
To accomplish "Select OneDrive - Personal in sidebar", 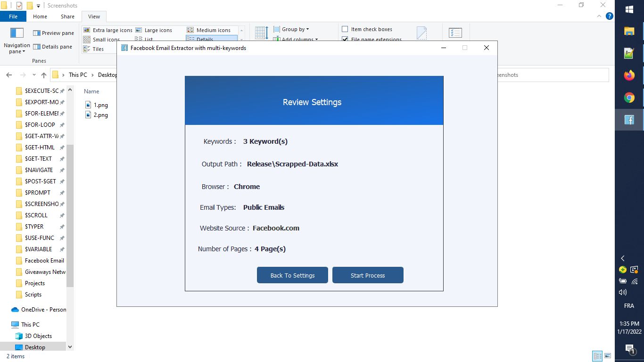I will (x=39, y=310).
